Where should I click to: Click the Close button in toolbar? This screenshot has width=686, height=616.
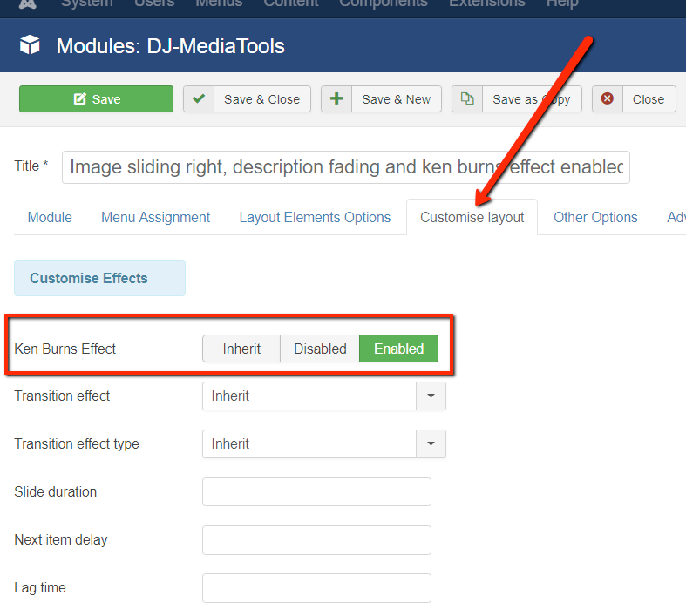click(x=634, y=98)
